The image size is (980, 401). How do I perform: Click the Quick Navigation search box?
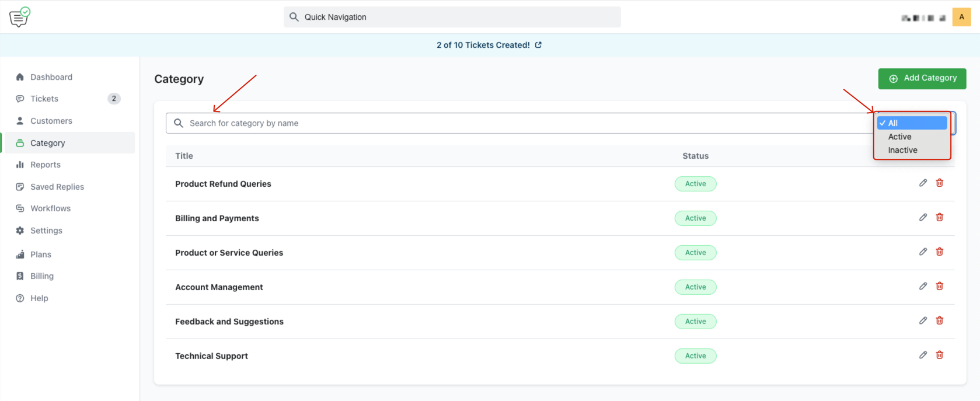(452, 17)
